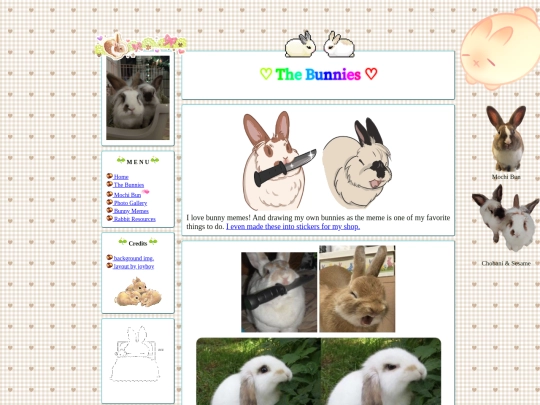Click bullet icon beside Home

pos(110,176)
